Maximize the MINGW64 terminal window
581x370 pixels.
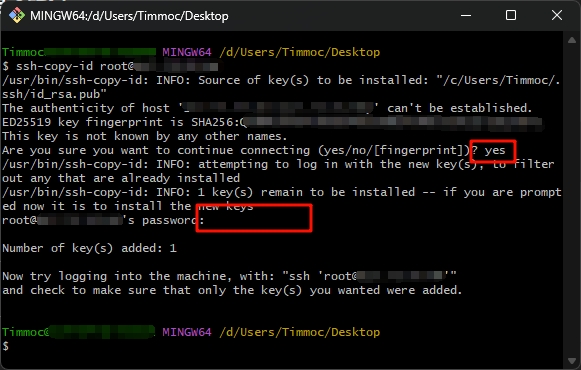click(x=511, y=16)
